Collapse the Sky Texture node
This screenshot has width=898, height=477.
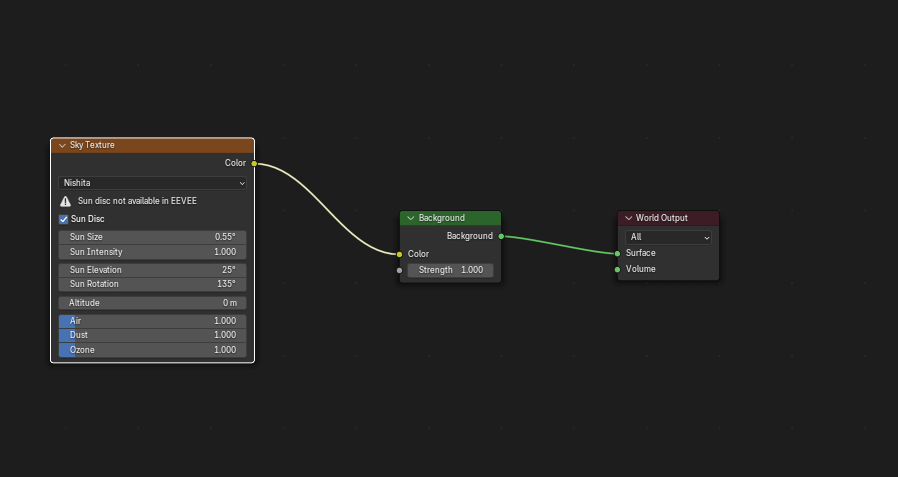point(62,145)
